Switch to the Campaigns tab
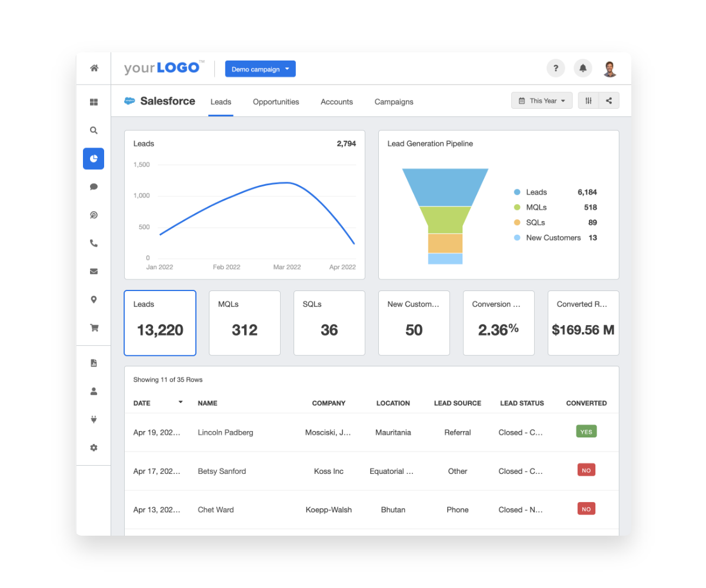Image resolution: width=706 pixels, height=588 pixels. coord(394,102)
